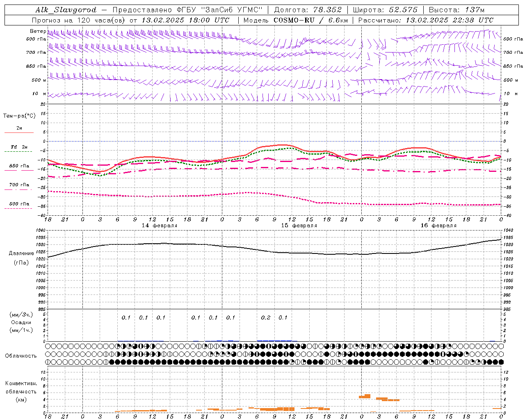Click the left 10 м wind level label

[x=39, y=94]
